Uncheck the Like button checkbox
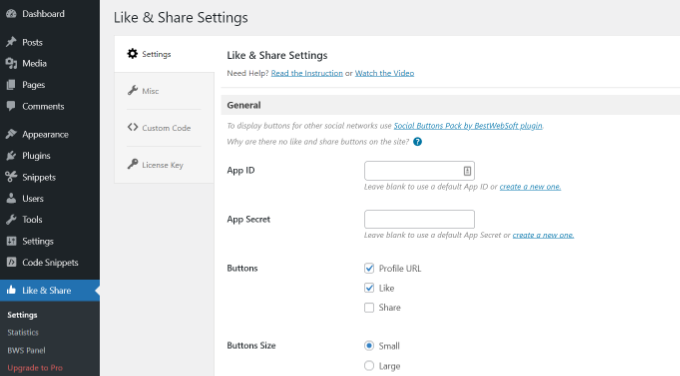Screen dimensions: 680x376 [369, 288]
